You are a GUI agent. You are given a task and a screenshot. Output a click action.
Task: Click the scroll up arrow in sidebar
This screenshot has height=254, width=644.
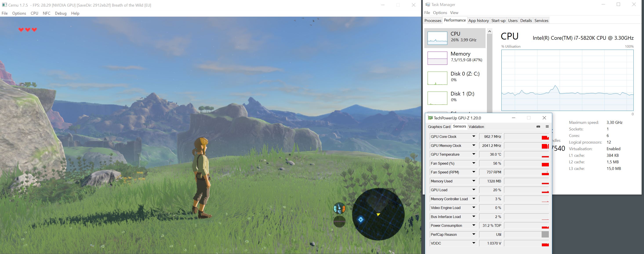pos(490,31)
